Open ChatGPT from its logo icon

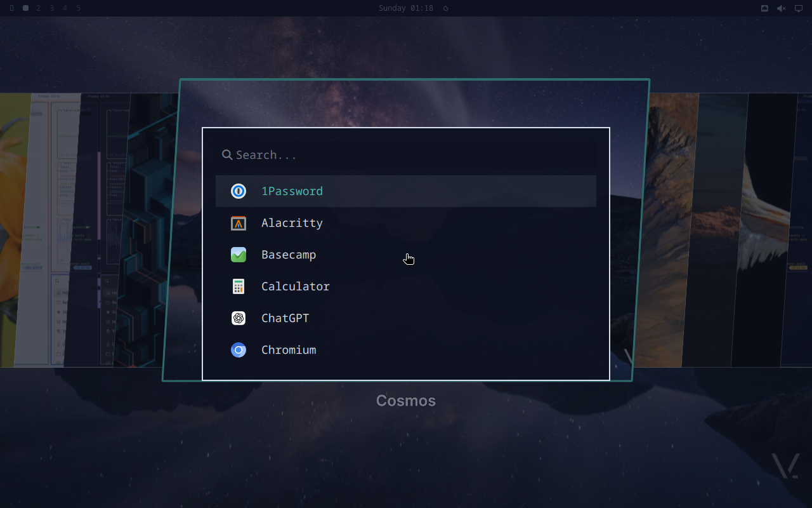click(239, 318)
